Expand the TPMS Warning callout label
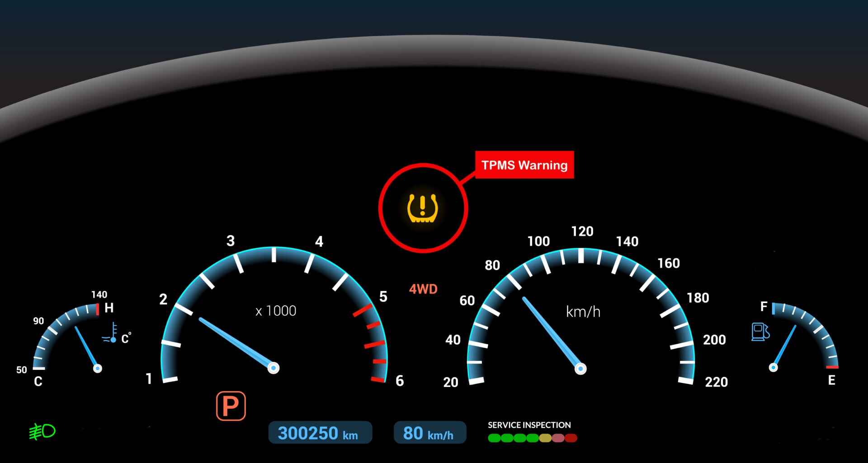868x463 pixels. (524, 165)
